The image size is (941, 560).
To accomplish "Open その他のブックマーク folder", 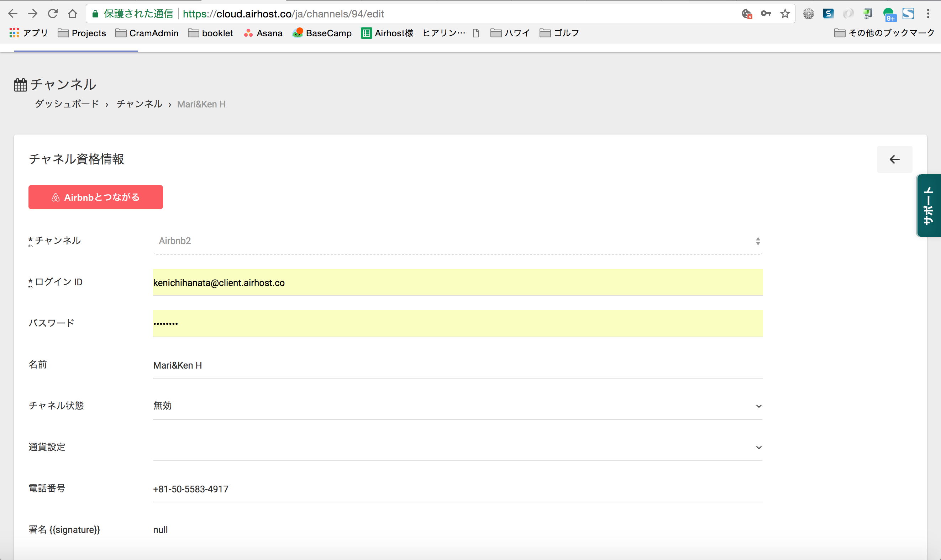I will (884, 33).
